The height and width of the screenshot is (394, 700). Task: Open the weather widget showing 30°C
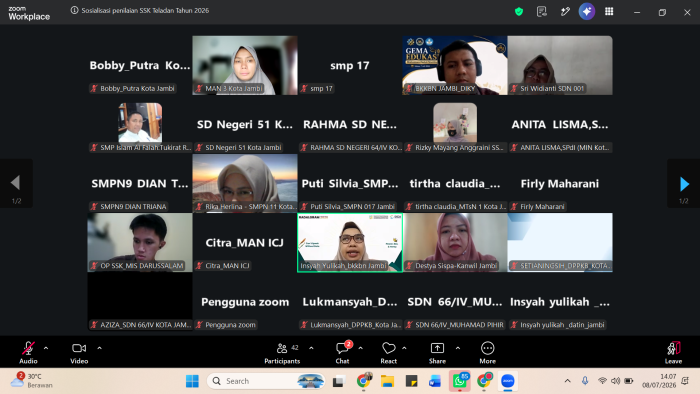pos(33,381)
